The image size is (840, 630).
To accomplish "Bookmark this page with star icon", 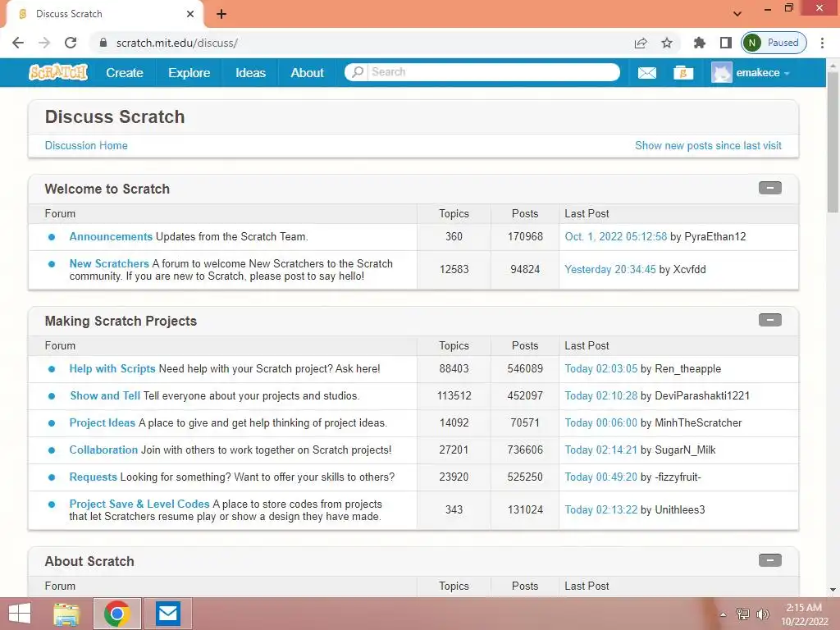I will (666, 43).
